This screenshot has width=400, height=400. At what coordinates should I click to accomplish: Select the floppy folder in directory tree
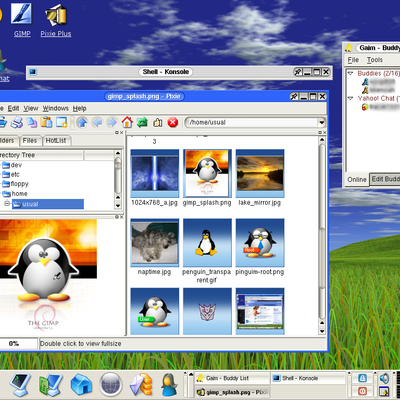[x=15, y=184]
